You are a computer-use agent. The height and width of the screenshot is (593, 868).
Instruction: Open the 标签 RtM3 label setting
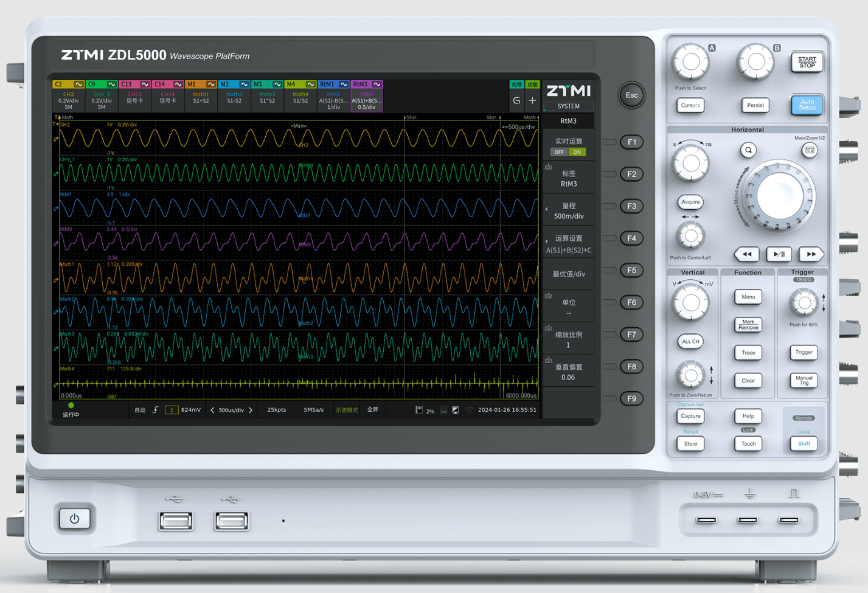pyautogui.click(x=569, y=178)
